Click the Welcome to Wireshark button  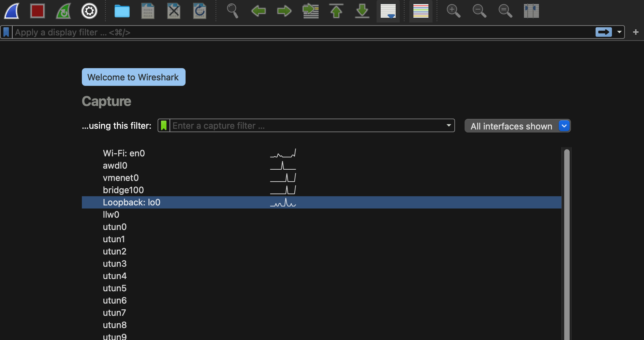pos(133,77)
